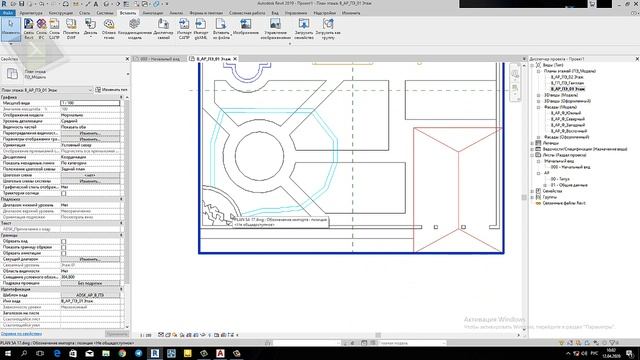The width and height of the screenshot is (640, 360).
Task: Collapse the Подложка properties section
Action: click(x=121, y=199)
